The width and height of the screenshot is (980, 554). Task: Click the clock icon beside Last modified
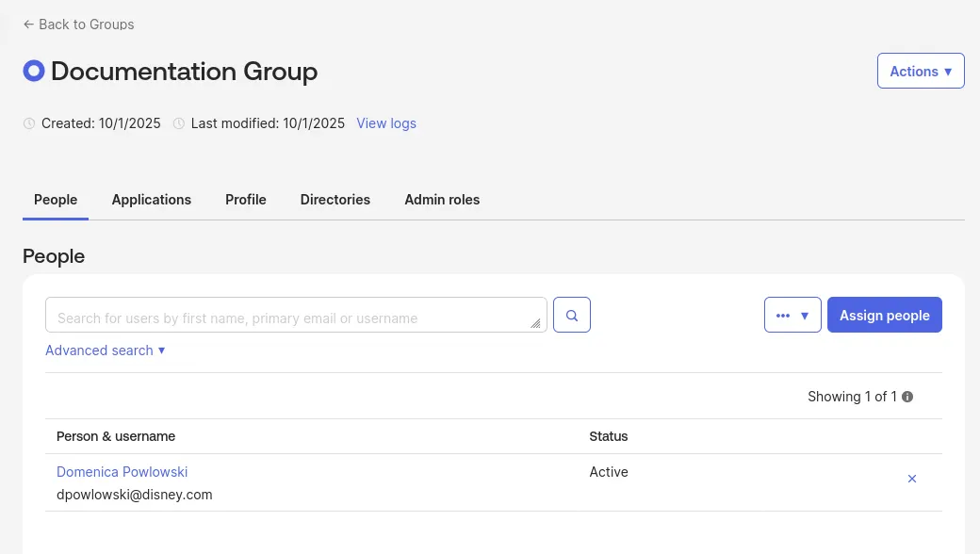tap(179, 123)
